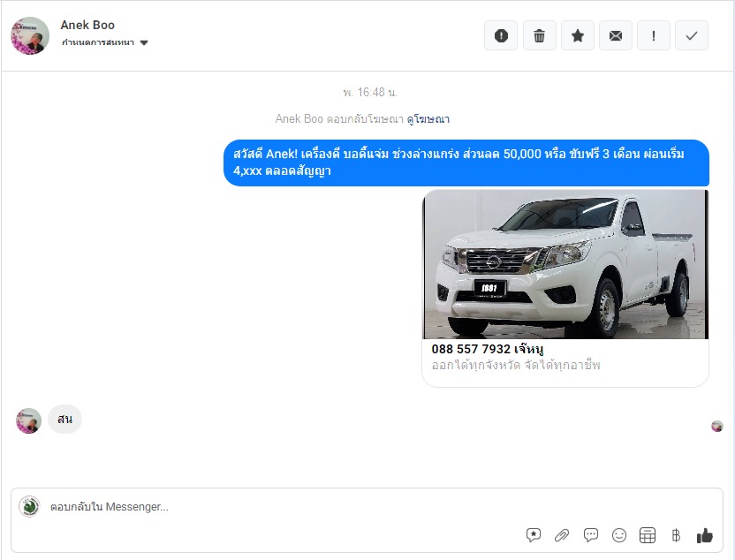This screenshot has height=560, width=735.
Task: Mark conversation as unread with envelope icon
Action: click(x=616, y=35)
